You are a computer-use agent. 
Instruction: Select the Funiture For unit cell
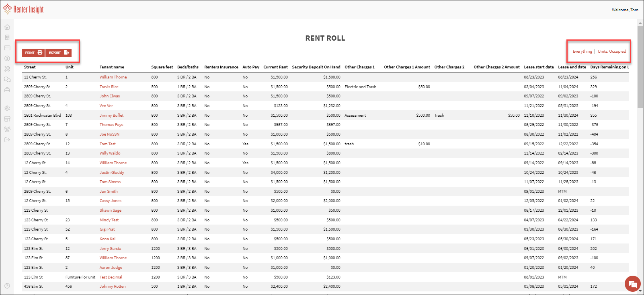[80, 277]
